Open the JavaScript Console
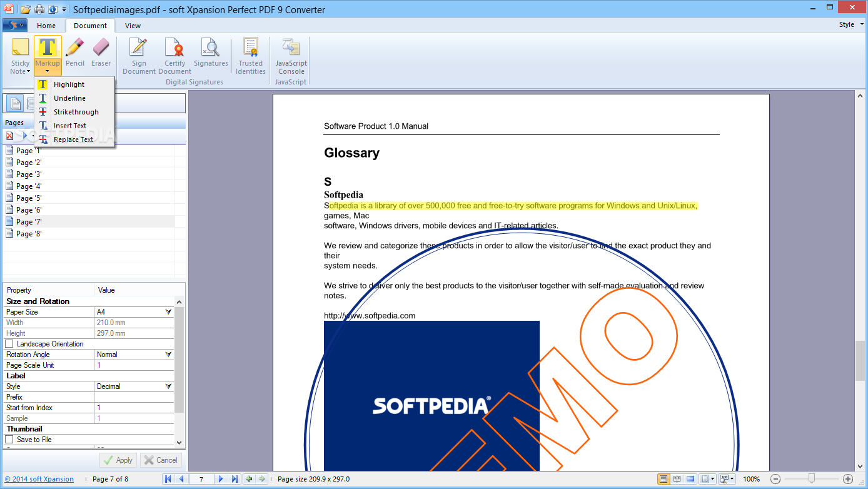The height and width of the screenshot is (489, 868). click(291, 56)
